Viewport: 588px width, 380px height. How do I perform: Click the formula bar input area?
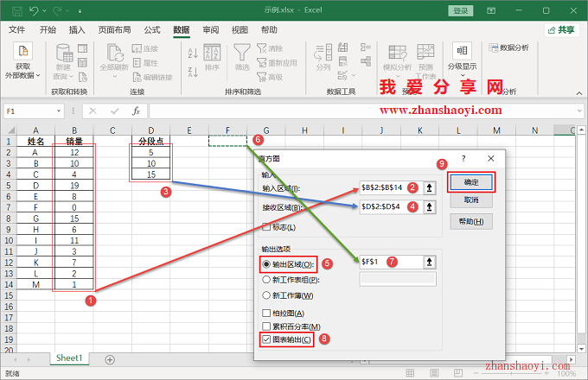361,111
